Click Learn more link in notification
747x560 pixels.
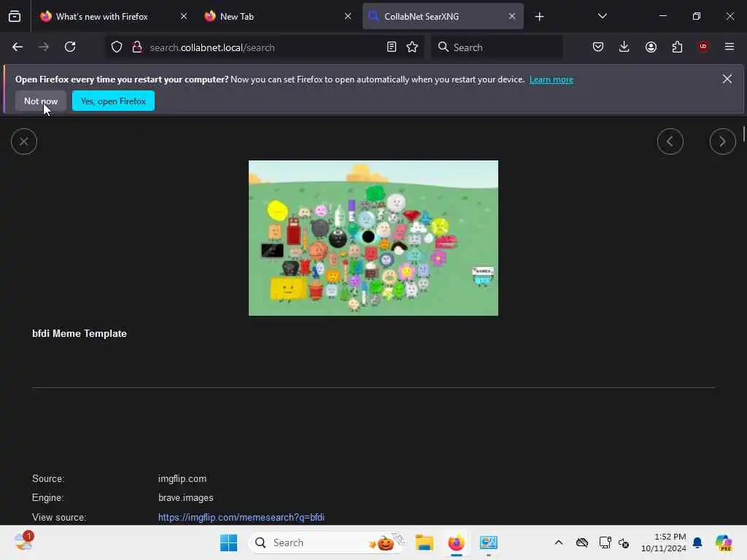(x=551, y=79)
